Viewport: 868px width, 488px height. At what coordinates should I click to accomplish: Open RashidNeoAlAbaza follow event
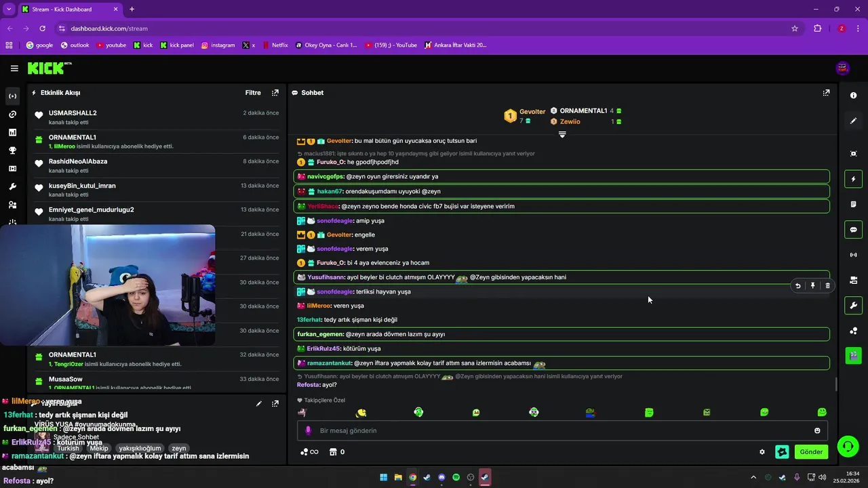pyautogui.click(x=155, y=165)
